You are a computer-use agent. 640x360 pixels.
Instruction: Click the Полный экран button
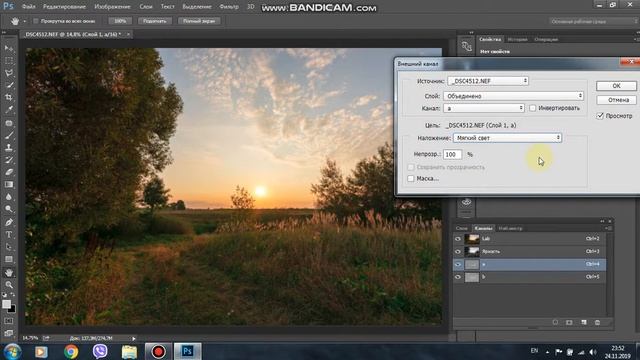click(199, 21)
